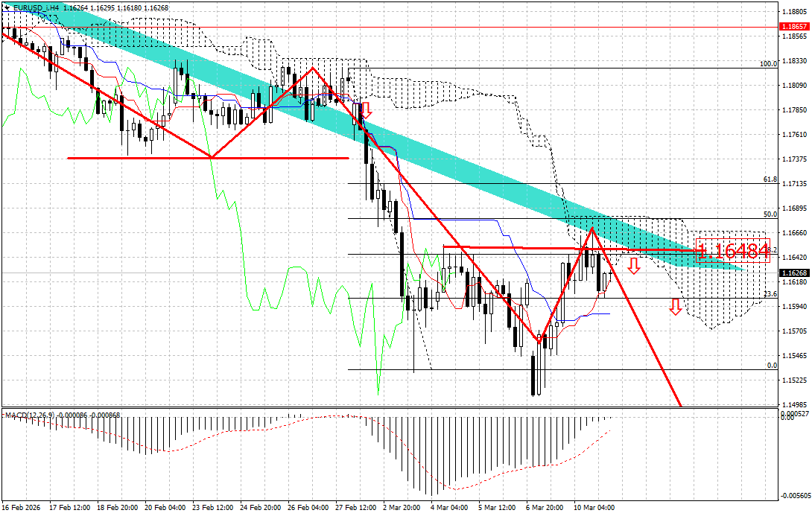Click the 20 Feb 04:00 time label

[x=165, y=508]
